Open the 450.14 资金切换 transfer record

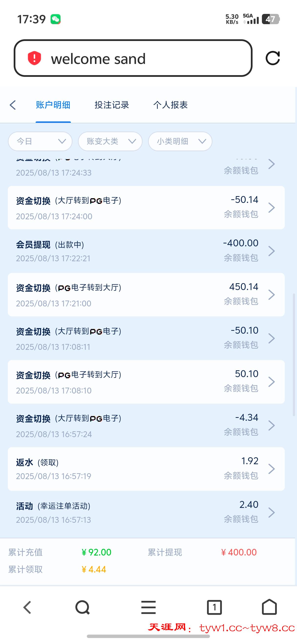pyautogui.click(x=146, y=295)
